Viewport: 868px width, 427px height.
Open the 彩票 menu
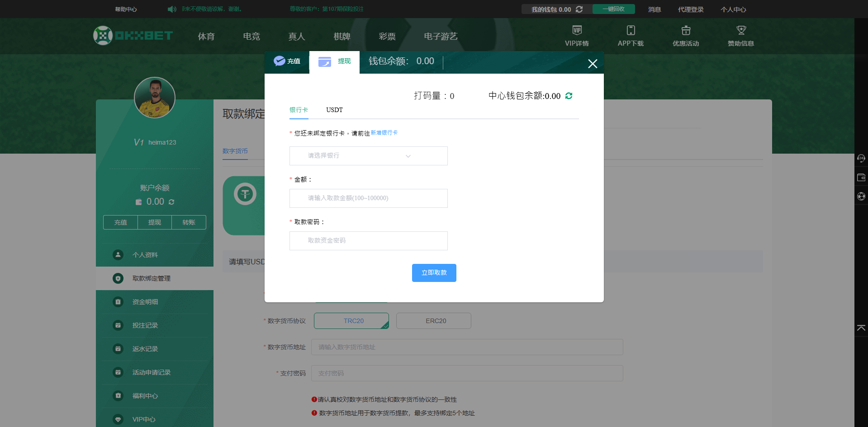click(387, 37)
